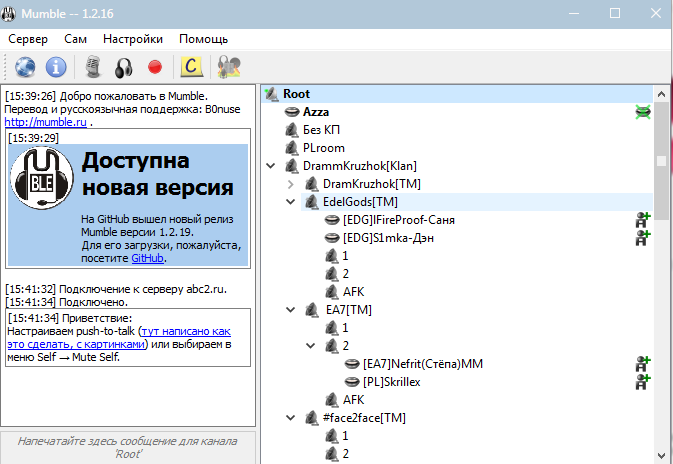Click the Mumble logo in update banner
Screen dimensions: 673x464
coord(42,178)
